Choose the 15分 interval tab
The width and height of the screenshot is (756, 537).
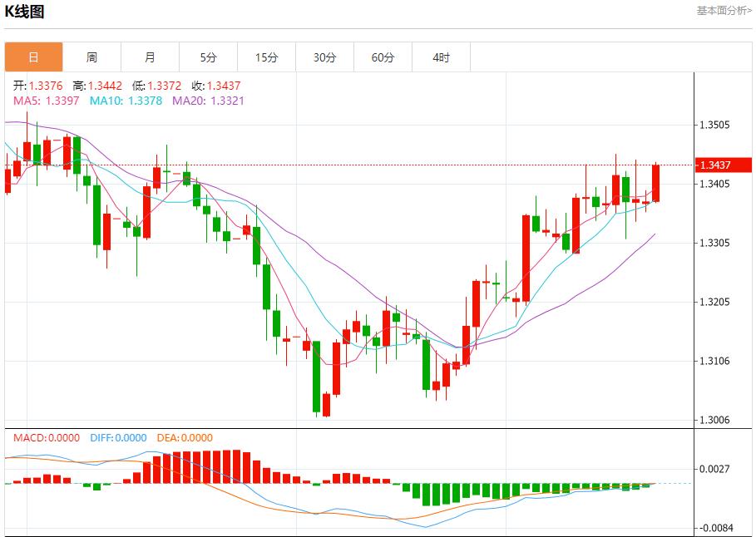pos(266,57)
